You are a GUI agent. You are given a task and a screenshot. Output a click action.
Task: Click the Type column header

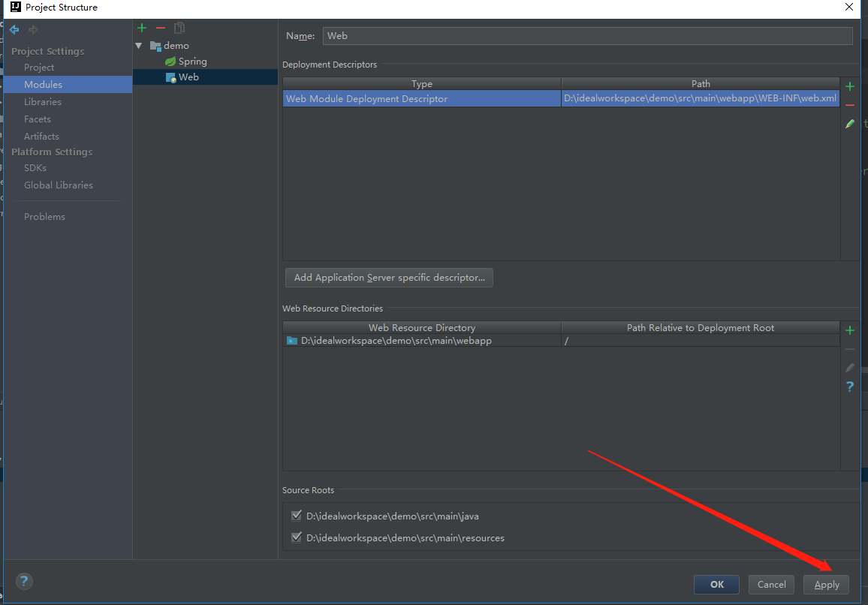tap(422, 83)
